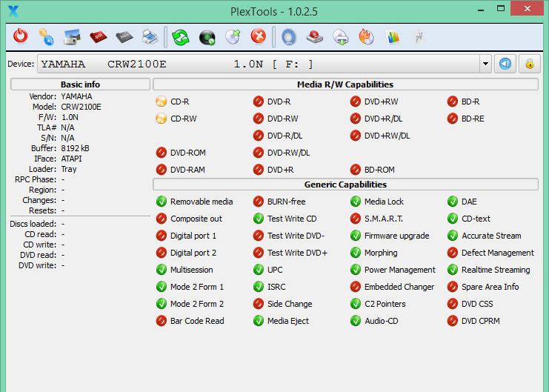The image size is (549, 392).
Task: Click the 'Realtime Streaming' label
Action: (x=496, y=270)
